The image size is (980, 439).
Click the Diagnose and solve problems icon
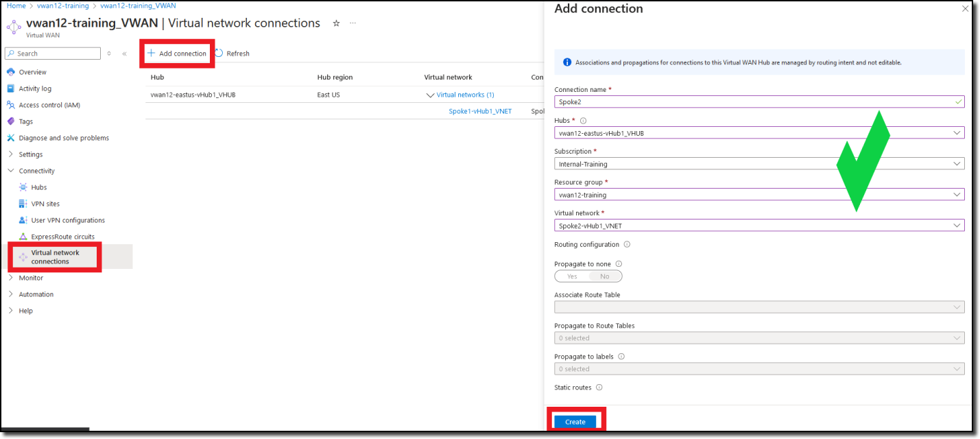[x=11, y=138]
